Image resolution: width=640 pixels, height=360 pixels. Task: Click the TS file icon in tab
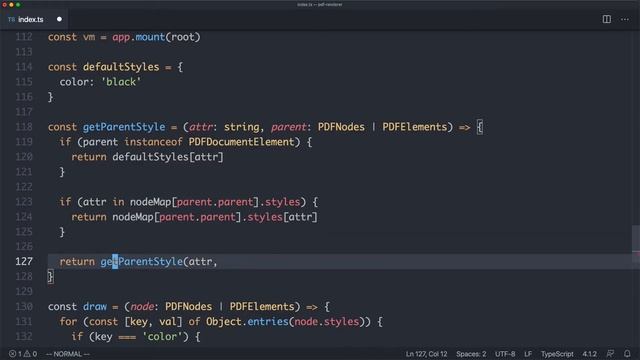pos(11,20)
